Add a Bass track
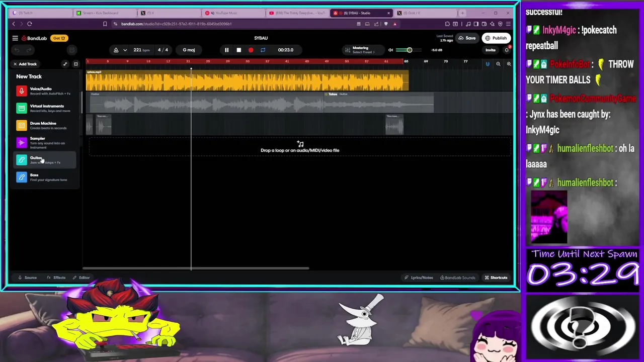 coord(45,177)
